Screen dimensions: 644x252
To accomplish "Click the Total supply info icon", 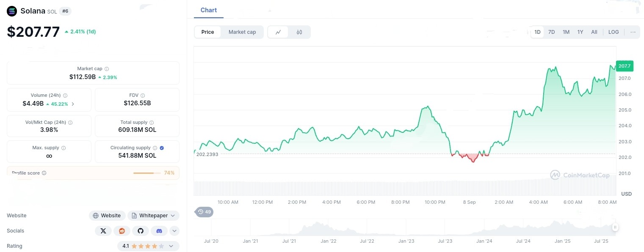I will 151,123.
